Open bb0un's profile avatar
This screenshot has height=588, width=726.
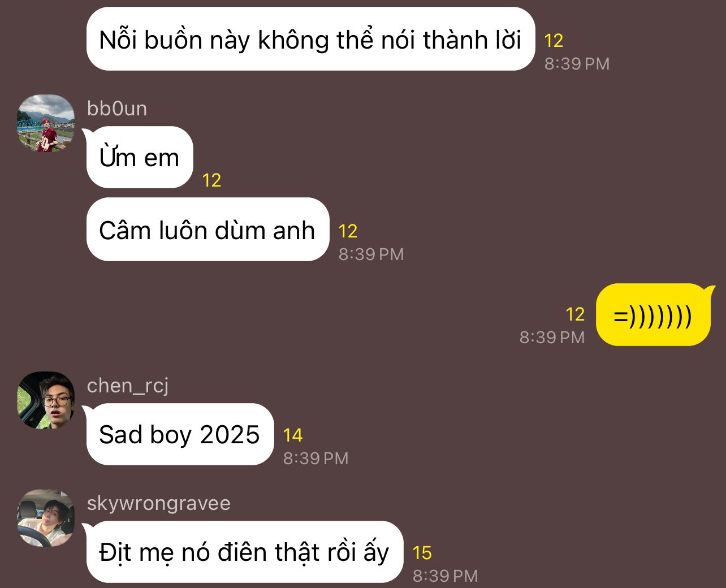point(45,123)
